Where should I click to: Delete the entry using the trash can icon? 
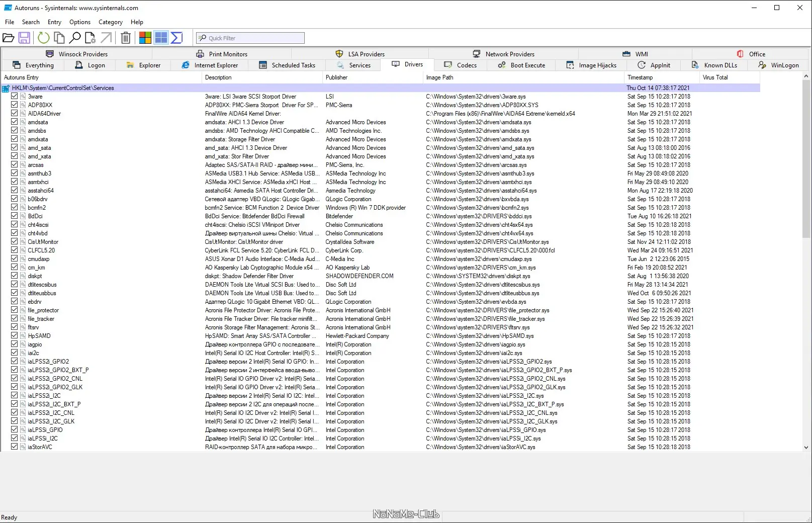126,38
